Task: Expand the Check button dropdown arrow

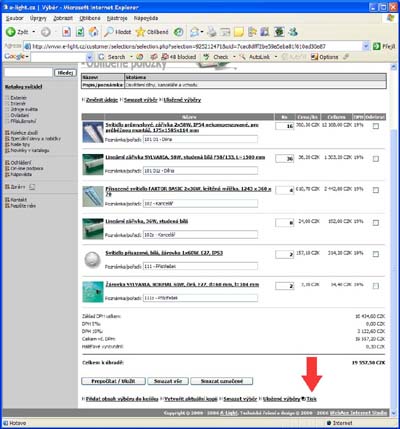Action: pos(234,57)
